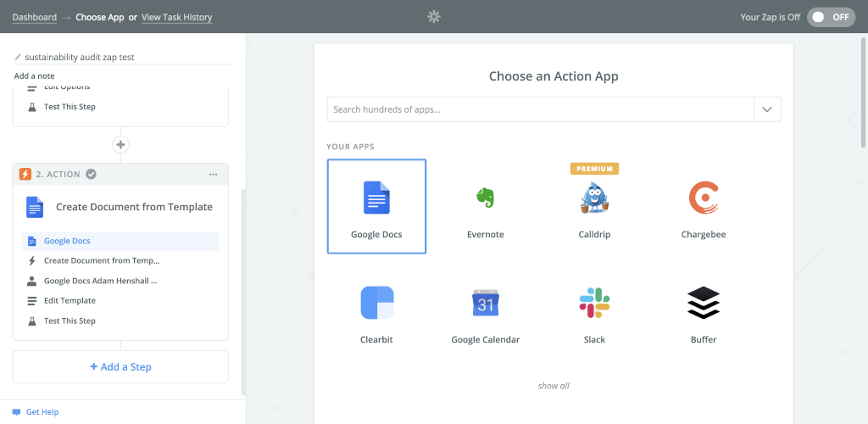
Task: Click the PREMIUM badge on Calldrip
Action: (594, 169)
